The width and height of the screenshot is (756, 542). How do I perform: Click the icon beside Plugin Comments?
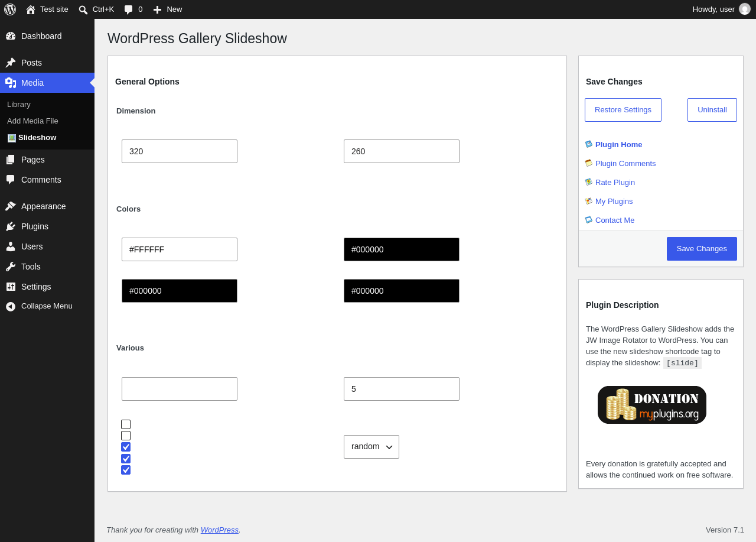(589, 163)
